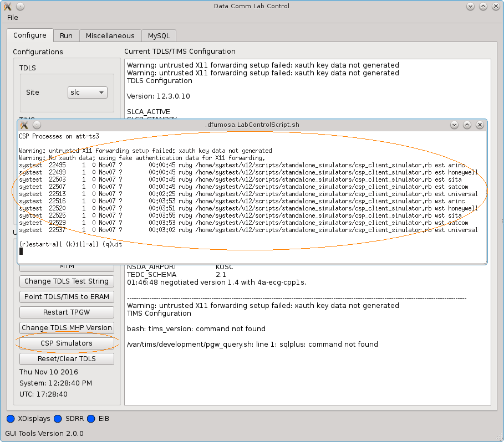Click the XDisplays blue status indicator
The width and height of the screenshot is (504, 442).
coord(11,419)
